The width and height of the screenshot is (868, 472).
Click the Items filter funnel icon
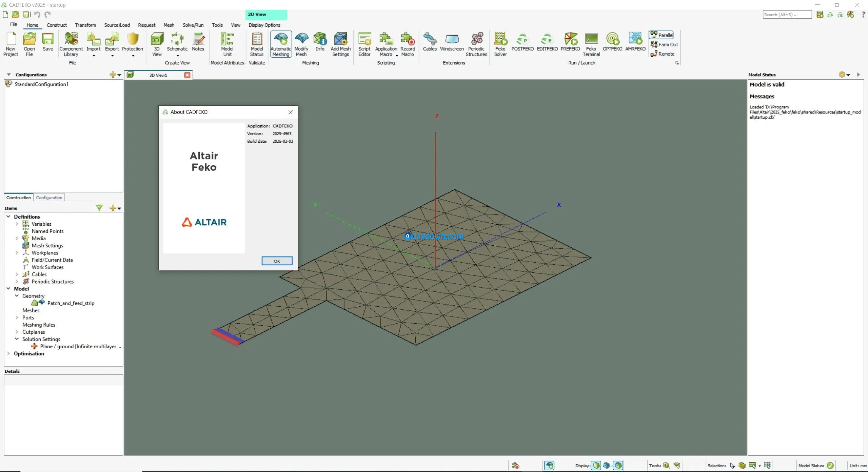tap(99, 208)
